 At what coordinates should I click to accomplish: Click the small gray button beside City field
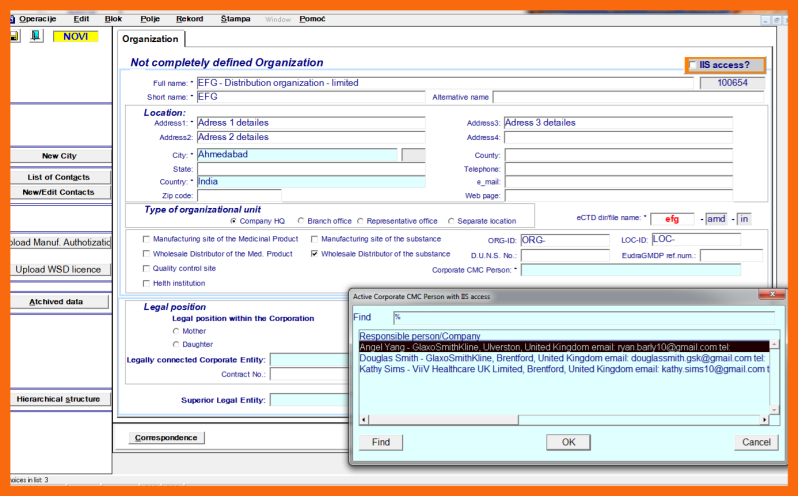pyautogui.click(x=413, y=155)
